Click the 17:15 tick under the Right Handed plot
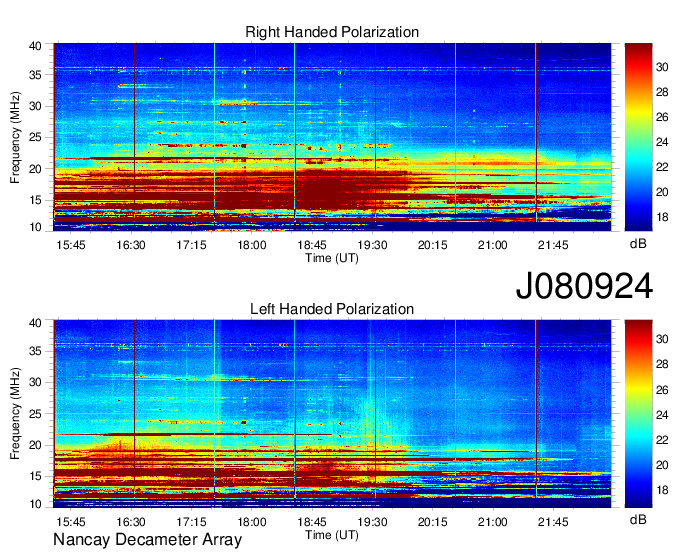The width and height of the screenshot is (680, 552). (x=191, y=245)
